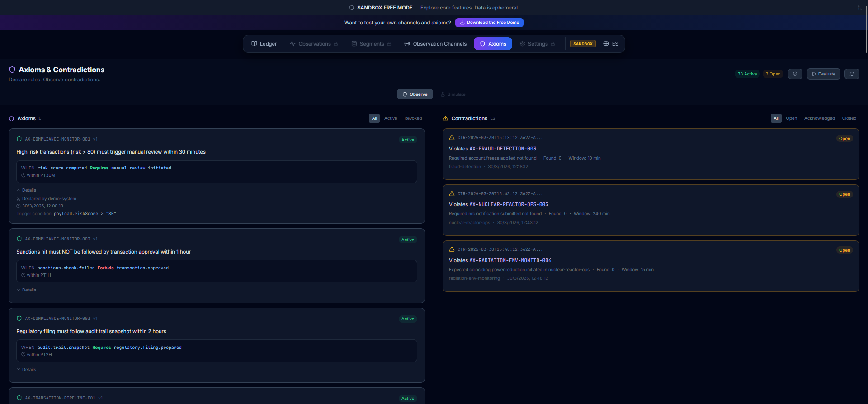
Task: Open the Observation Channels tab
Action: pyautogui.click(x=435, y=44)
